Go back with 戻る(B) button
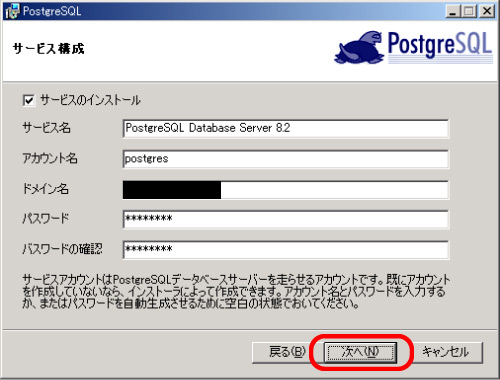 [x=281, y=352]
